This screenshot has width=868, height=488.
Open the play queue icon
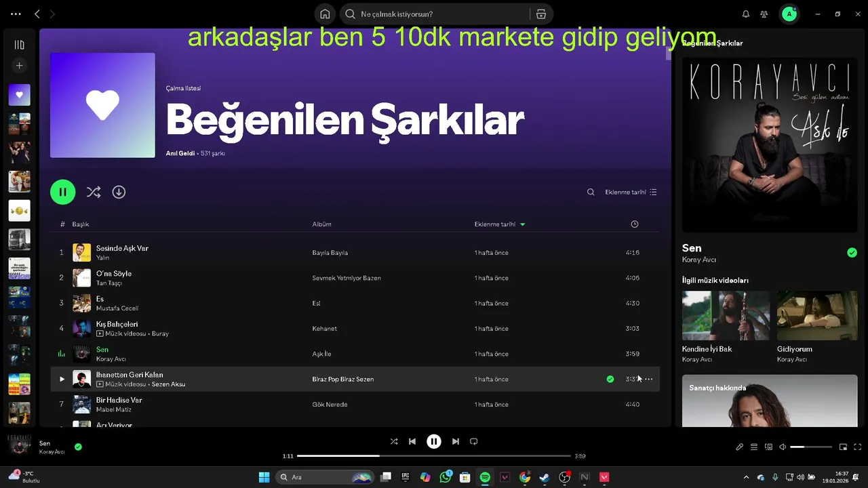(754, 447)
